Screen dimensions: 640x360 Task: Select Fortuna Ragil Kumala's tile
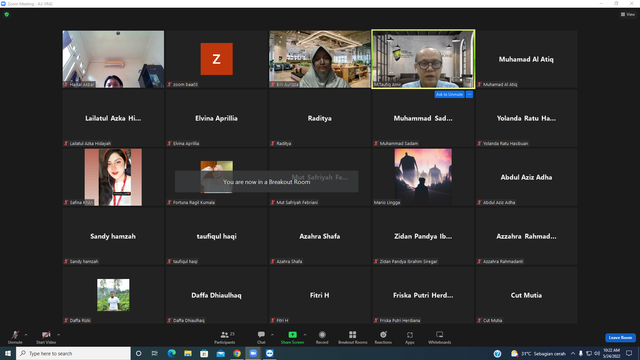216,177
